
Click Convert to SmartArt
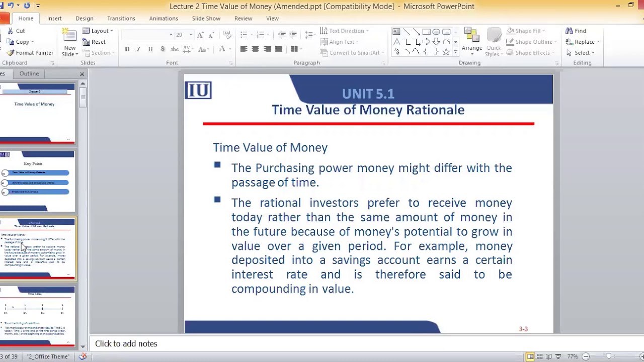coord(352,53)
